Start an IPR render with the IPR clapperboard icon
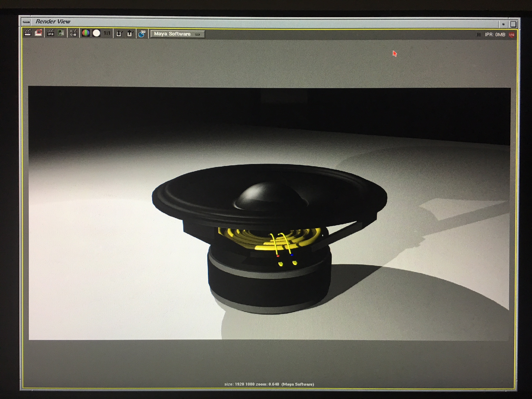Screen dimensions: 532x399 pyautogui.click(x=50, y=33)
